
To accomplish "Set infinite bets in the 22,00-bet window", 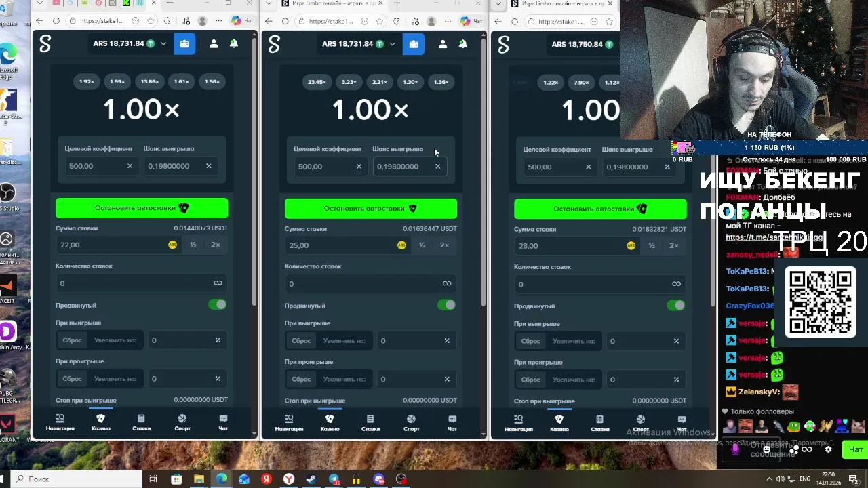I will point(218,283).
